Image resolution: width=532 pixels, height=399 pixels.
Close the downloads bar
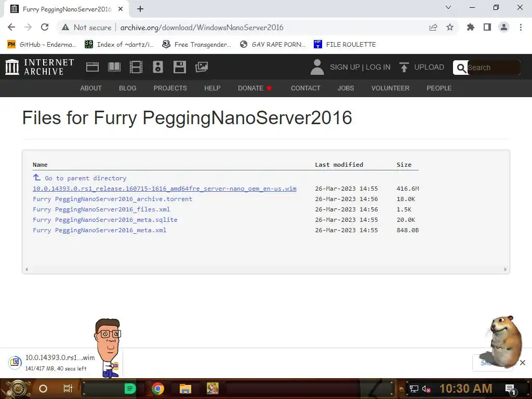click(523, 363)
